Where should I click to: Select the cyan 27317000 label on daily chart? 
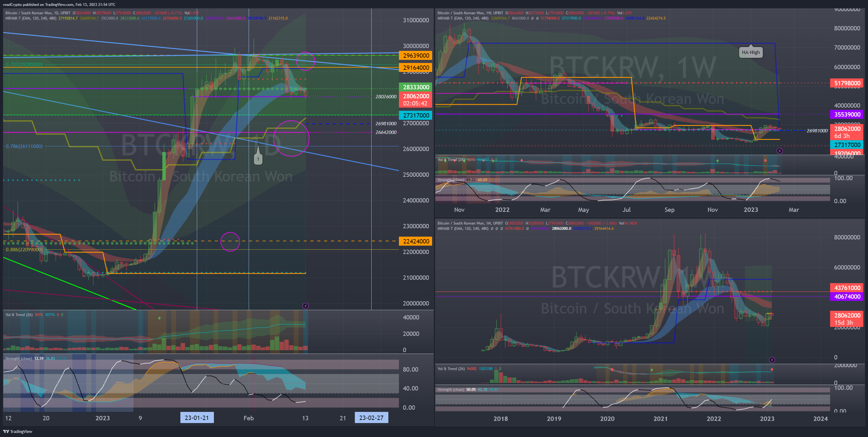(x=415, y=115)
